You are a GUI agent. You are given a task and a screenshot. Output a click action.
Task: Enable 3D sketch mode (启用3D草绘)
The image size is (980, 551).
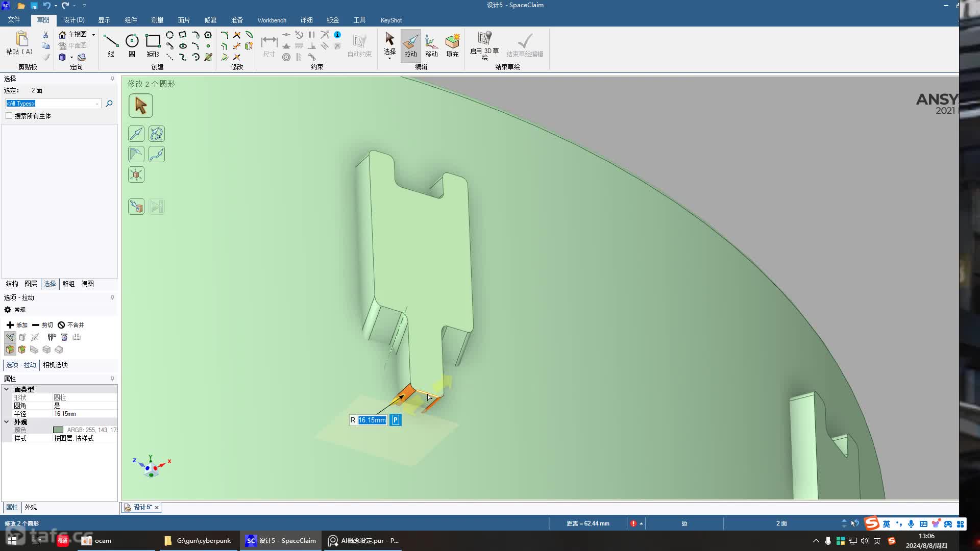coord(484,45)
